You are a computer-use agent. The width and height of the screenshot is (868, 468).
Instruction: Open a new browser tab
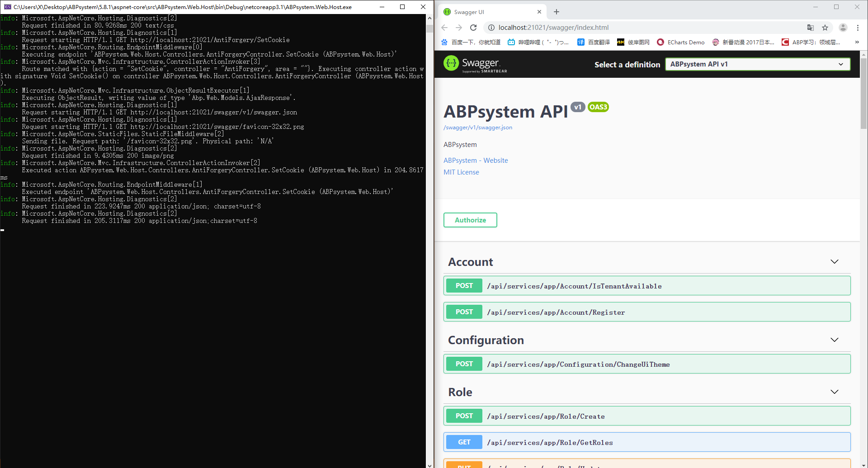[557, 12]
